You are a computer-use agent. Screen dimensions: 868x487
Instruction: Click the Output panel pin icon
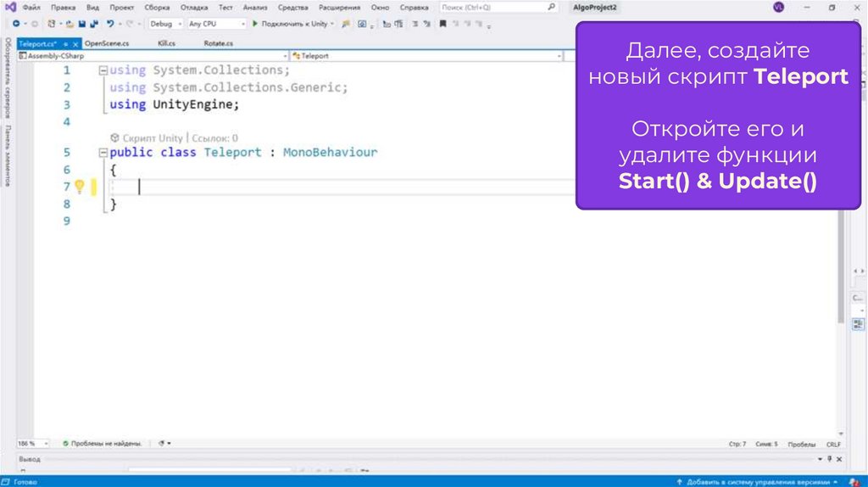[x=829, y=459]
